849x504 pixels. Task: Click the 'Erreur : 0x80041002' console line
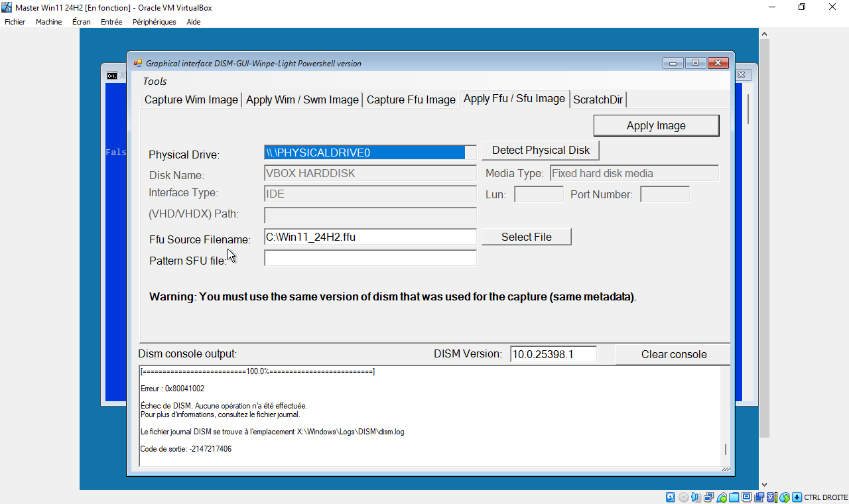click(172, 389)
